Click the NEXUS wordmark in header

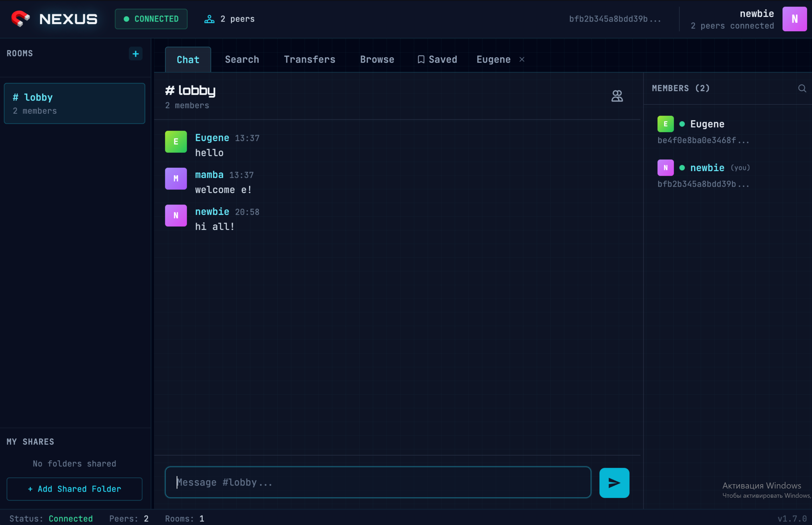coord(68,19)
